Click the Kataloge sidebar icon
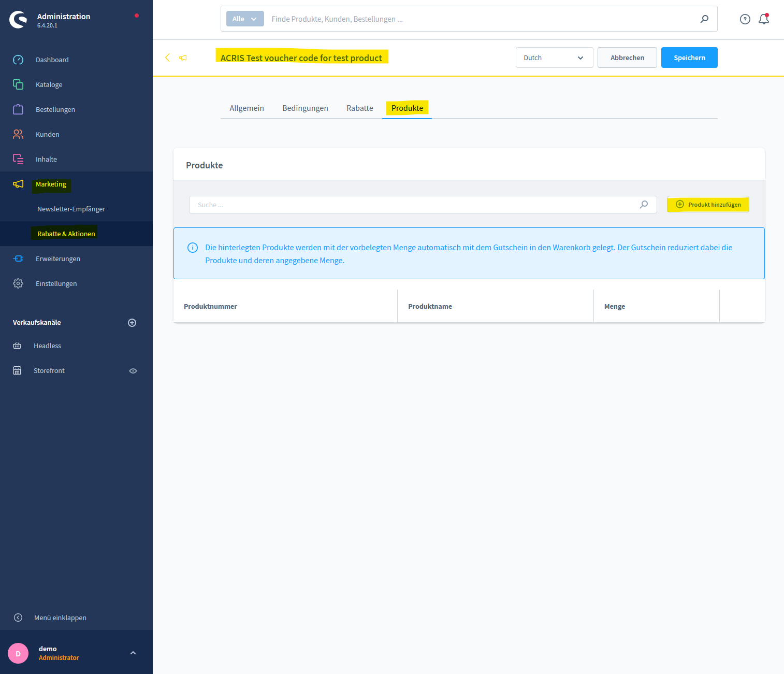 (x=18, y=84)
